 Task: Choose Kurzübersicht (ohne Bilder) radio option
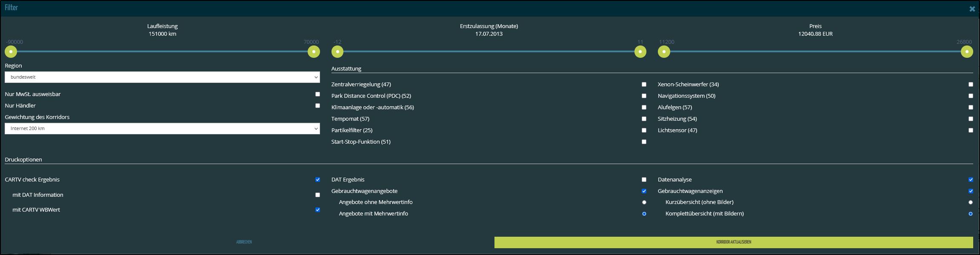click(971, 202)
